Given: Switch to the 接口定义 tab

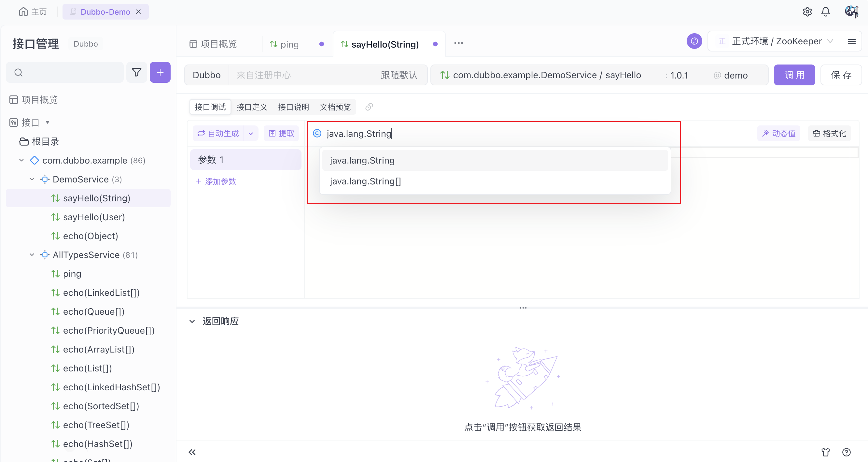Looking at the screenshot, I should [251, 107].
